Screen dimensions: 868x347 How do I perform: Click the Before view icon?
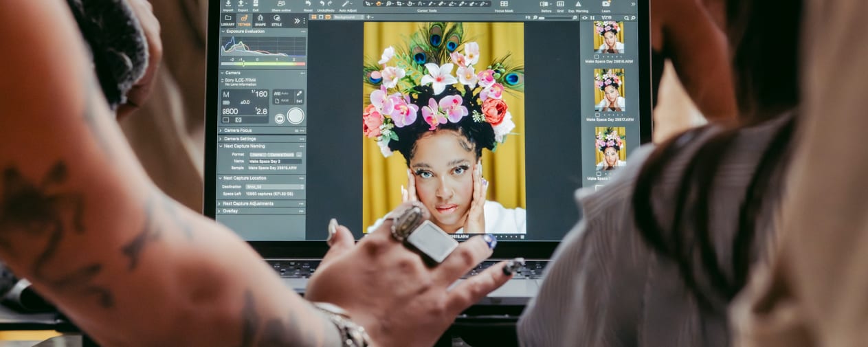click(544, 4)
